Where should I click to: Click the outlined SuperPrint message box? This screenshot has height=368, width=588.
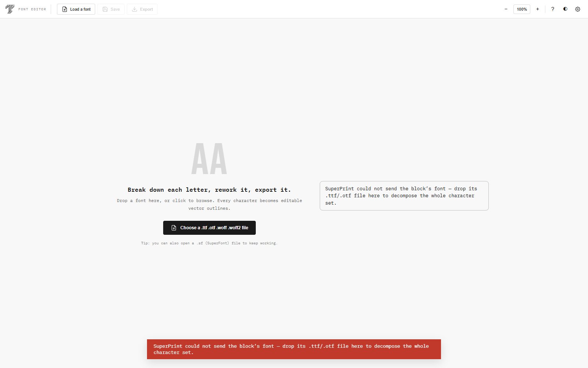pos(404,196)
